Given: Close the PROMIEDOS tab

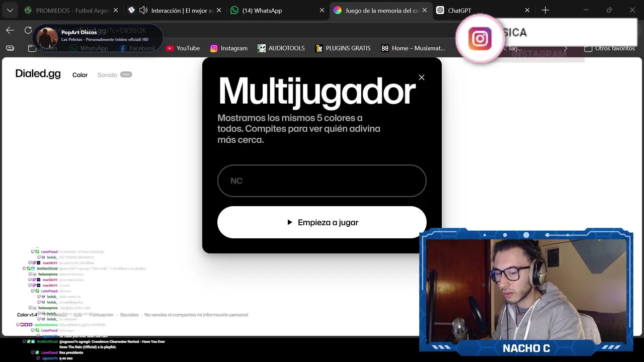Looking at the screenshot, I should pos(116,10).
